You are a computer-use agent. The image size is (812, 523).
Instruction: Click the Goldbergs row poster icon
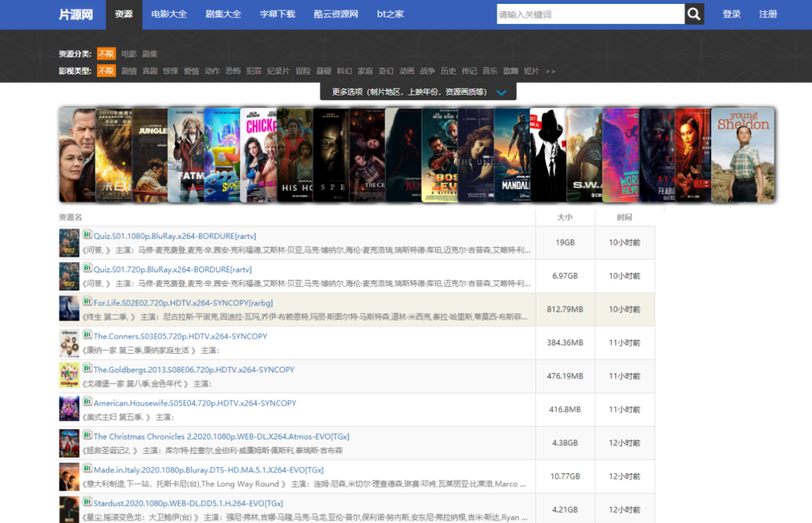coord(69,376)
